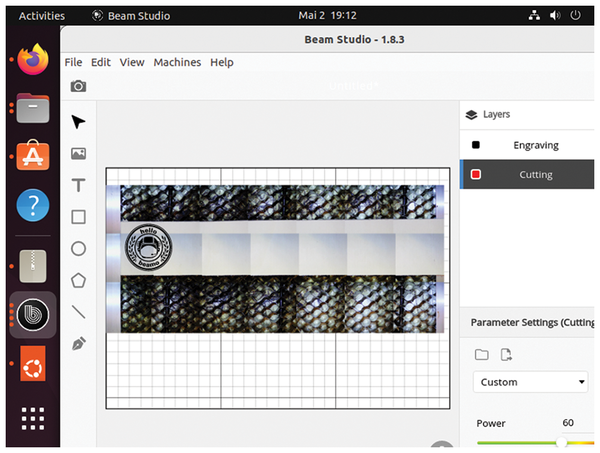Image resolution: width=600 pixels, height=453 pixels.
Task: Open the Custom preset dropdown
Action: (530, 382)
